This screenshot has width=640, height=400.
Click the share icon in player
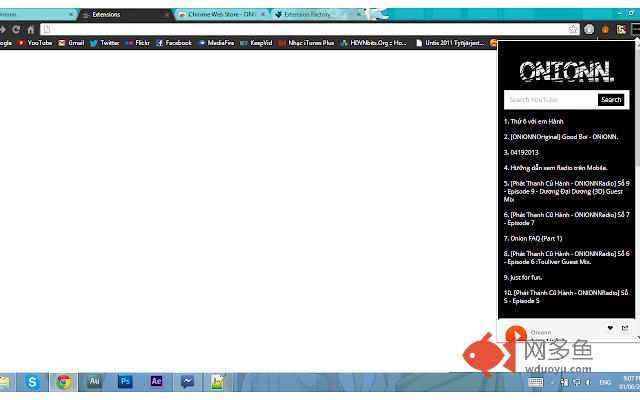pos(625,328)
